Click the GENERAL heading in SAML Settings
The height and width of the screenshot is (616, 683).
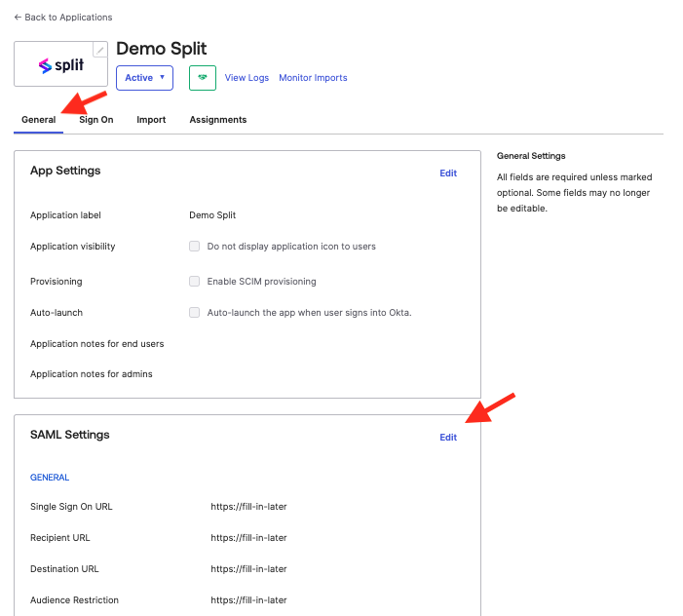pyautogui.click(x=50, y=478)
